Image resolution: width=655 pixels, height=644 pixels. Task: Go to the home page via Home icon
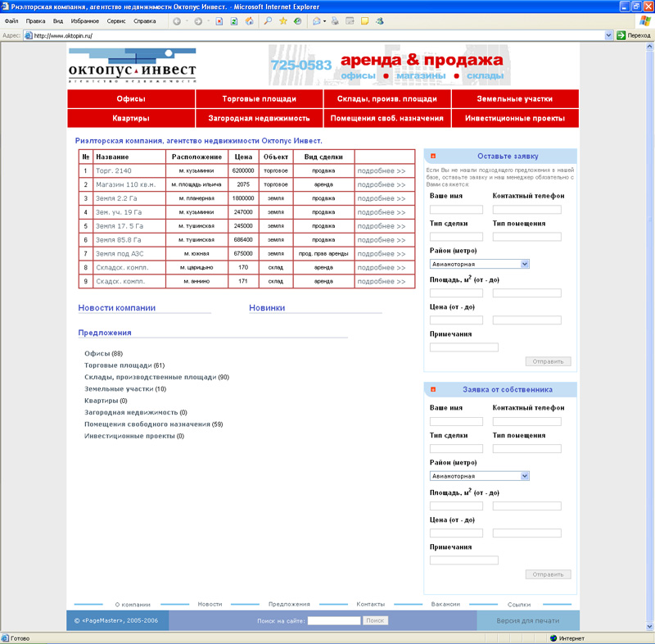click(x=250, y=21)
